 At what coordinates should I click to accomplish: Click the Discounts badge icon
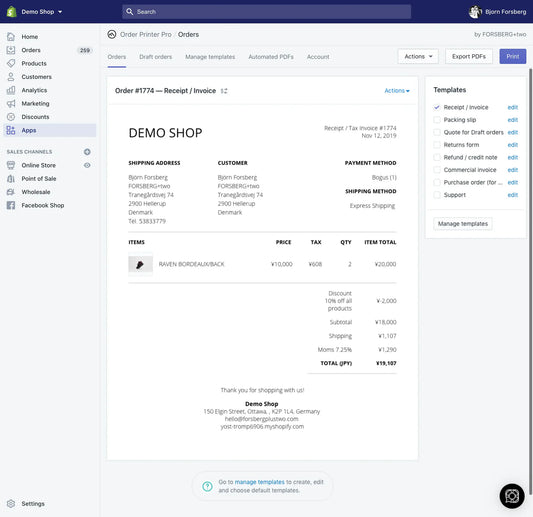pyautogui.click(x=11, y=117)
